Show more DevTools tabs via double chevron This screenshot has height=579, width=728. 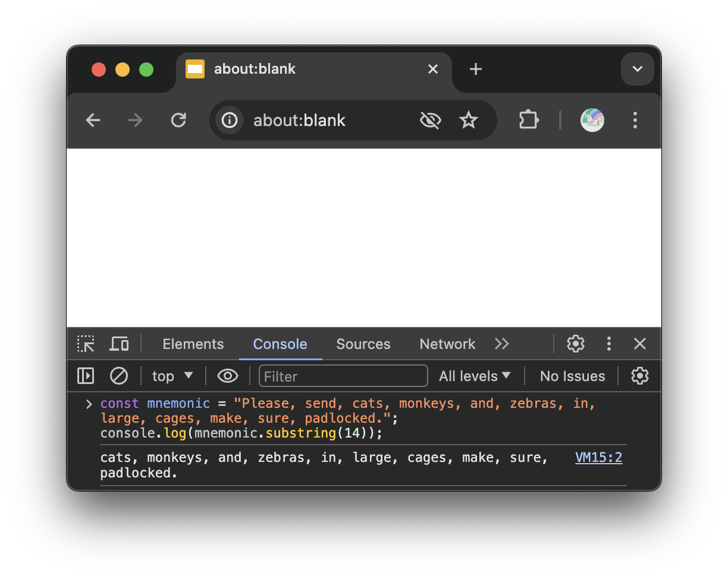(502, 344)
